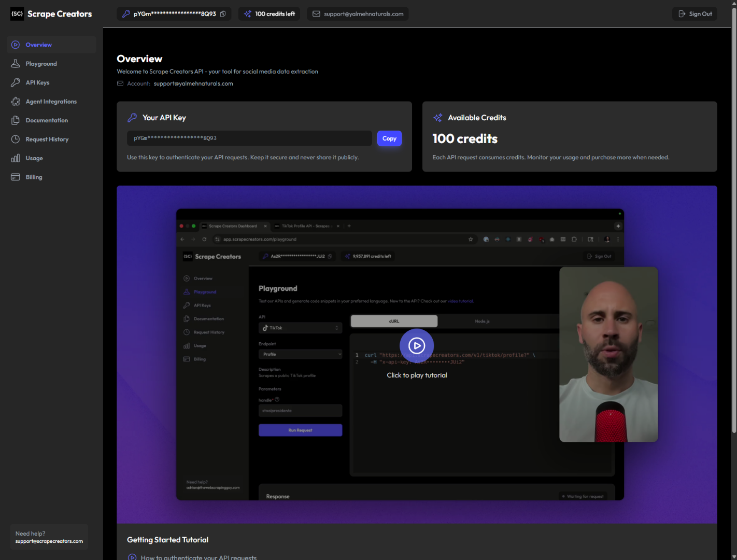
Task: Click the Request History clock icon
Action: click(16, 139)
